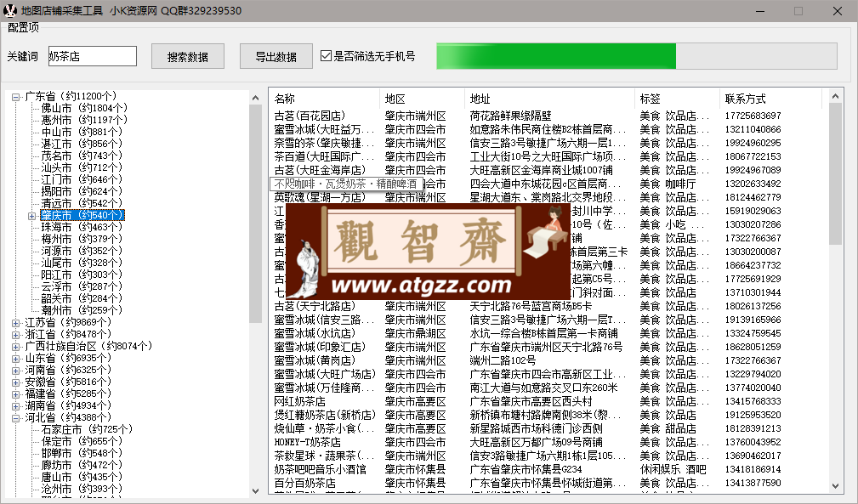Click the results table scroll-down arrow
Viewport: 858px width, 504px height.
click(835, 486)
